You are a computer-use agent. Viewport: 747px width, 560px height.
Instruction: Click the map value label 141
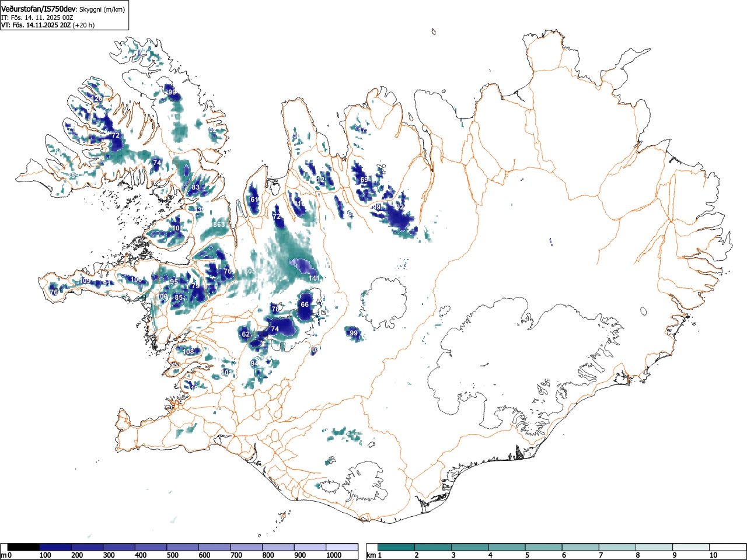tap(314, 279)
